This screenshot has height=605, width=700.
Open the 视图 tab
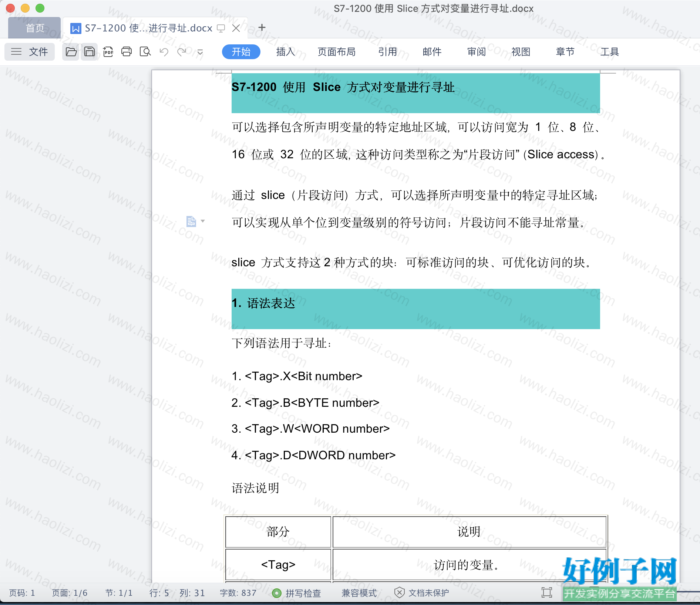(x=521, y=52)
